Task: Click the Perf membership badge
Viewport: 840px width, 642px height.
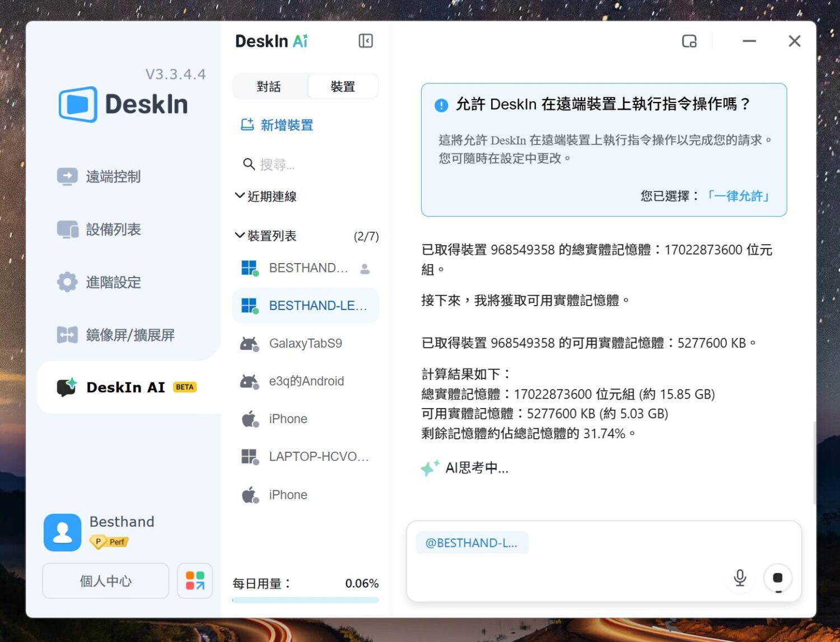Action: 109,542
